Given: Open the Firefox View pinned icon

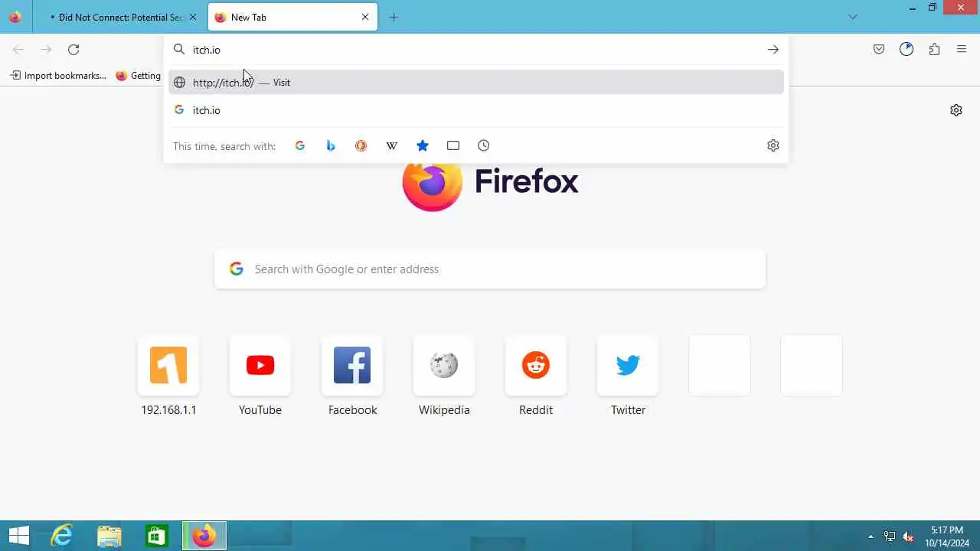Looking at the screenshot, I should click(15, 17).
